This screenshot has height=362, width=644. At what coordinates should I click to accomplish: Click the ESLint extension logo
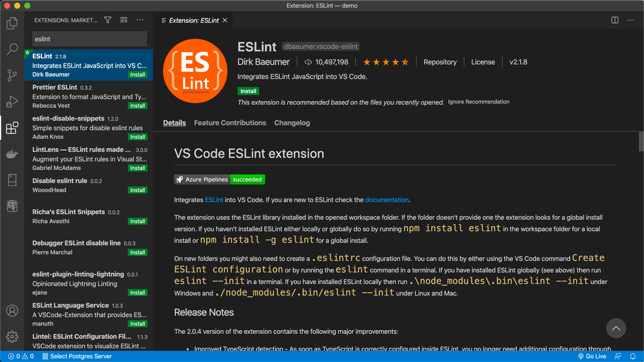coord(195,71)
